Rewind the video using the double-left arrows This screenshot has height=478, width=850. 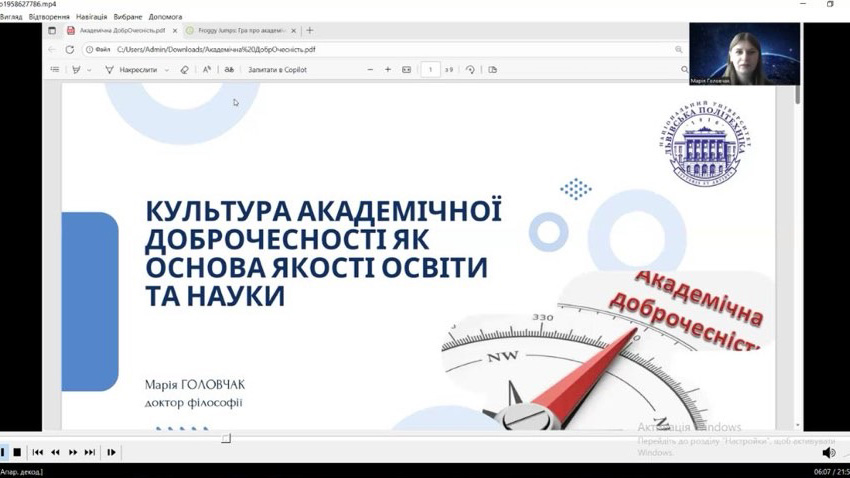(x=55, y=452)
